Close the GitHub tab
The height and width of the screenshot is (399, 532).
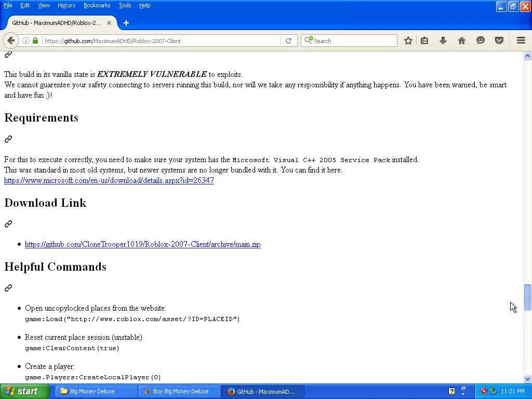point(109,23)
